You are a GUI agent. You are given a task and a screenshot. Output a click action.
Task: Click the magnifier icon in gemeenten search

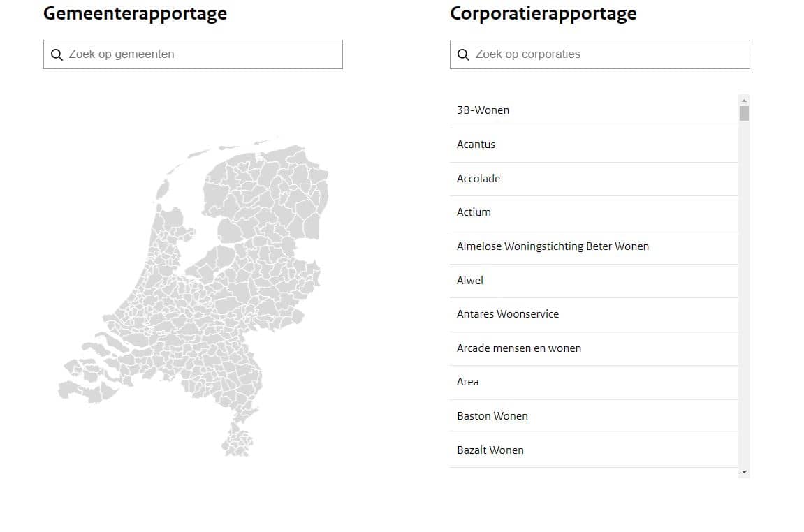tap(57, 54)
